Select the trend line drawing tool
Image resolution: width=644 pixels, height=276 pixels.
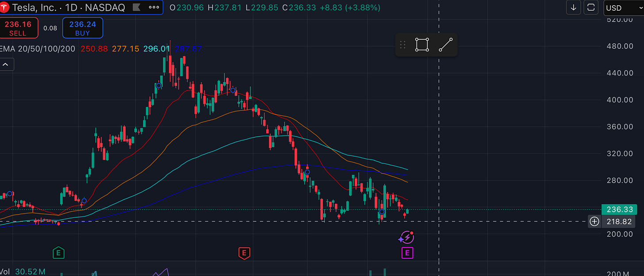(x=446, y=45)
